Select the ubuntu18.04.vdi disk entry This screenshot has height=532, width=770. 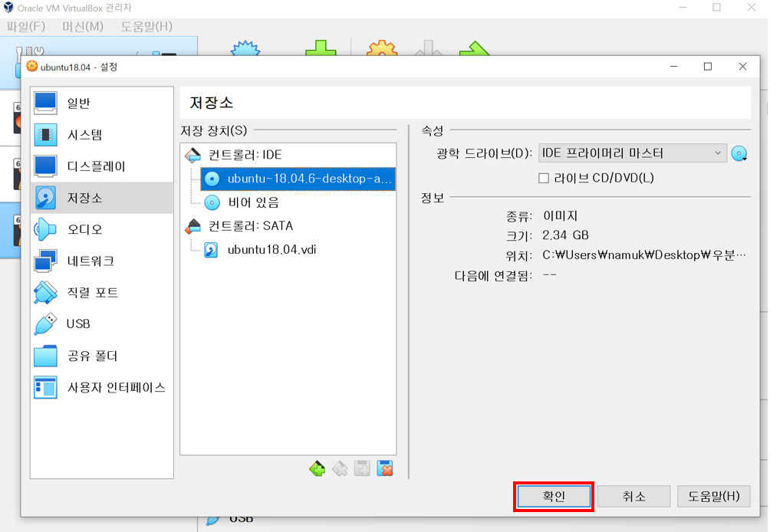[x=271, y=250]
